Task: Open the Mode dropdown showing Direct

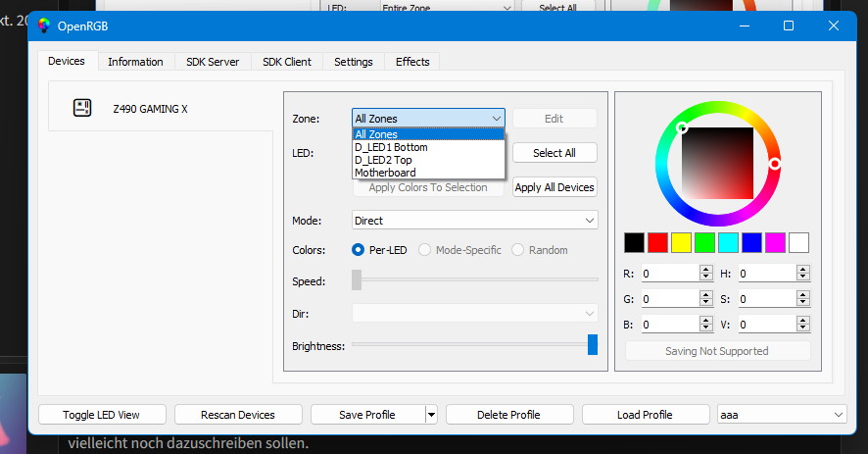Action: pos(475,220)
